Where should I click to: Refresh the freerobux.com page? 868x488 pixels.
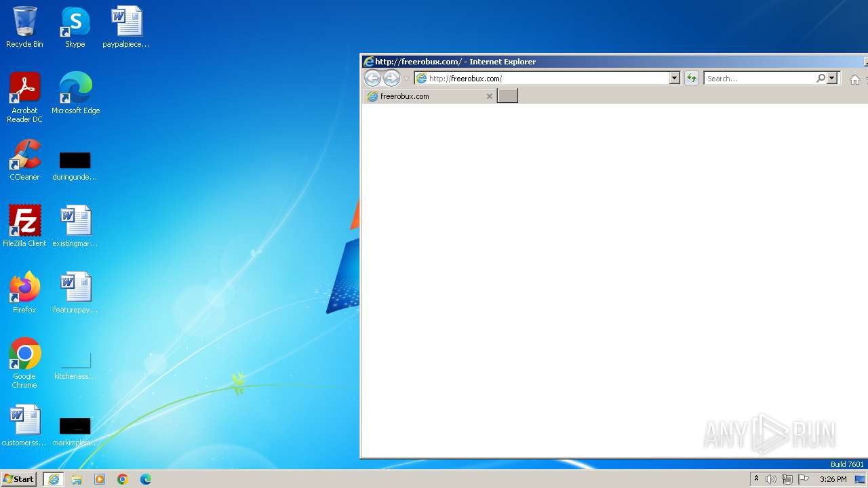coord(691,78)
